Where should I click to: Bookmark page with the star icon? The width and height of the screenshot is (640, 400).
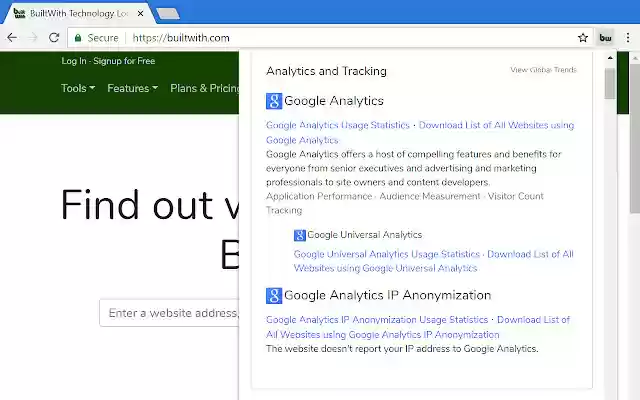(x=583, y=38)
